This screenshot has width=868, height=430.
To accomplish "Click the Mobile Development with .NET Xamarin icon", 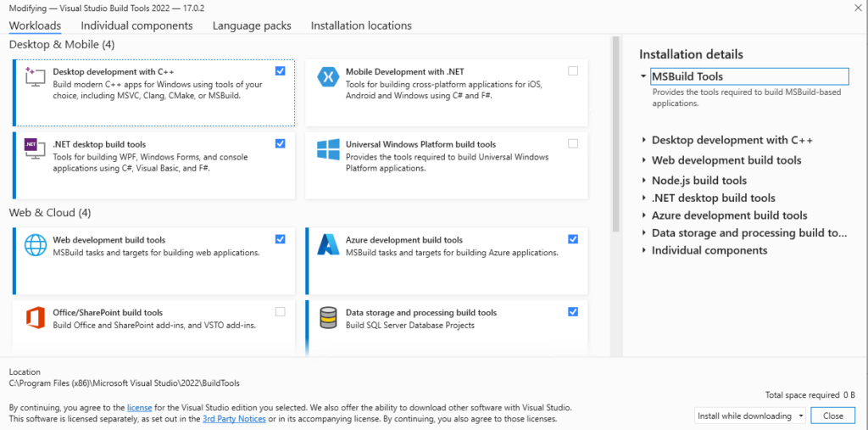I will [x=327, y=76].
